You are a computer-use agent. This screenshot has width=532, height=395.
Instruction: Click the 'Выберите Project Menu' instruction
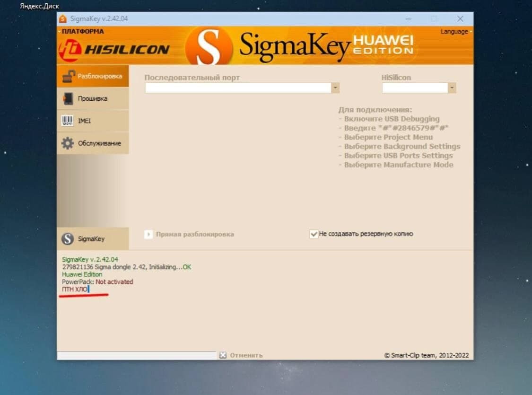pos(386,137)
